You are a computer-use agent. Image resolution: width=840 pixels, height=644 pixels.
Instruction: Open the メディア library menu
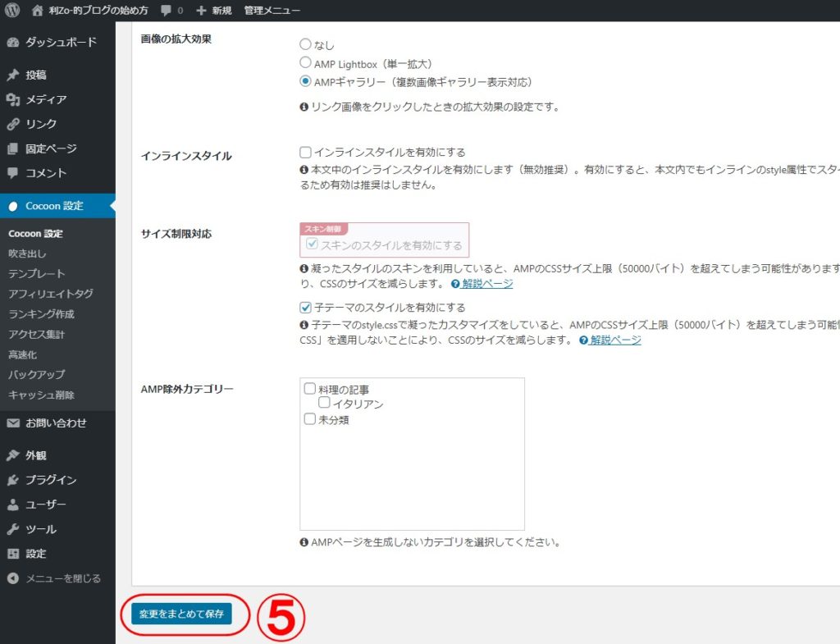46,99
